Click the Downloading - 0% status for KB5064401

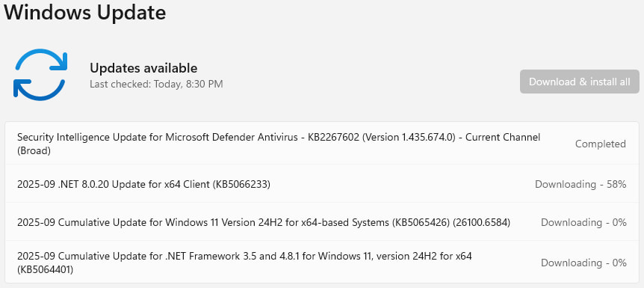(583, 263)
